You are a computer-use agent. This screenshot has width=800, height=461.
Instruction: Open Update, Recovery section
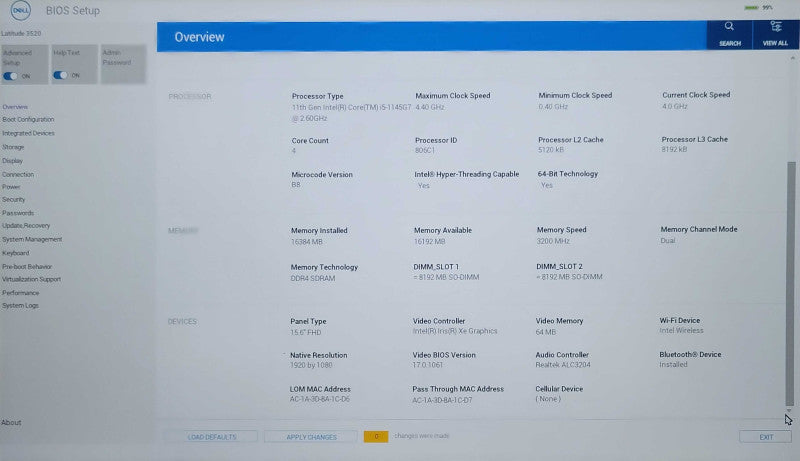[26, 225]
